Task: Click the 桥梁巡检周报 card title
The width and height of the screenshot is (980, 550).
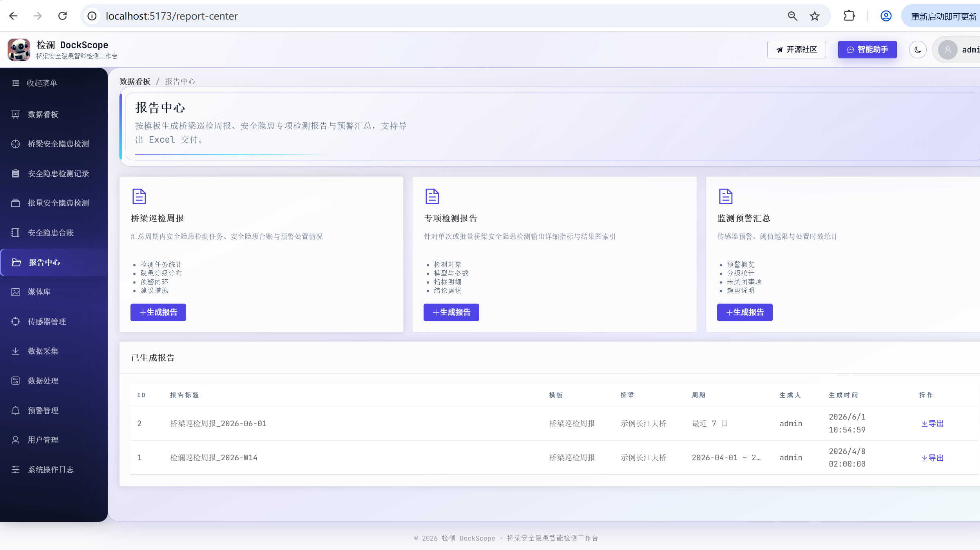Action: coord(158,218)
